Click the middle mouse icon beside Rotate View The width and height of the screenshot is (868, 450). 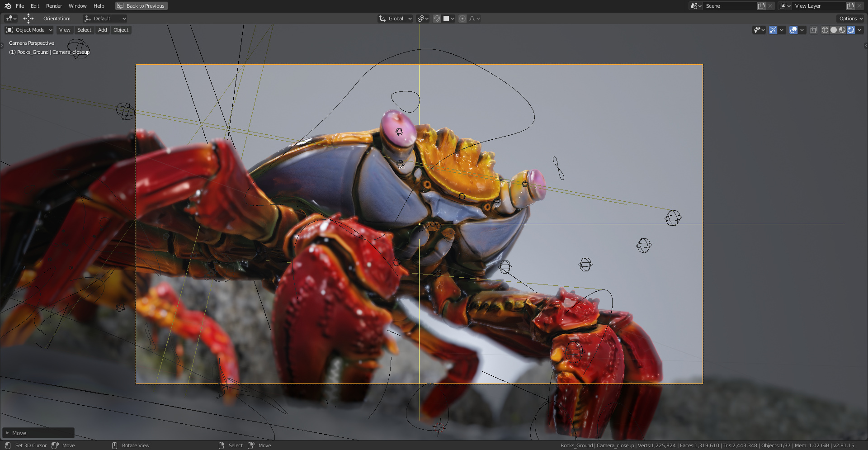[114, 445]
